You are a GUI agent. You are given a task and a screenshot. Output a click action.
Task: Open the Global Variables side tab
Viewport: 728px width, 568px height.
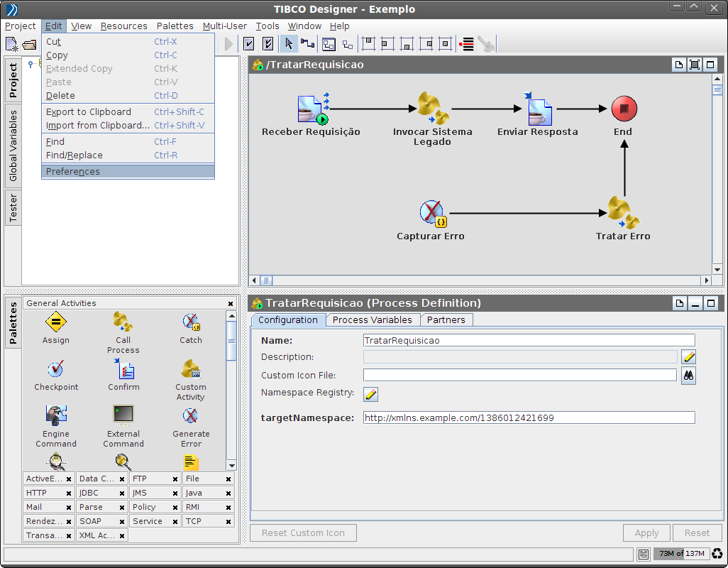coord(13,146)
